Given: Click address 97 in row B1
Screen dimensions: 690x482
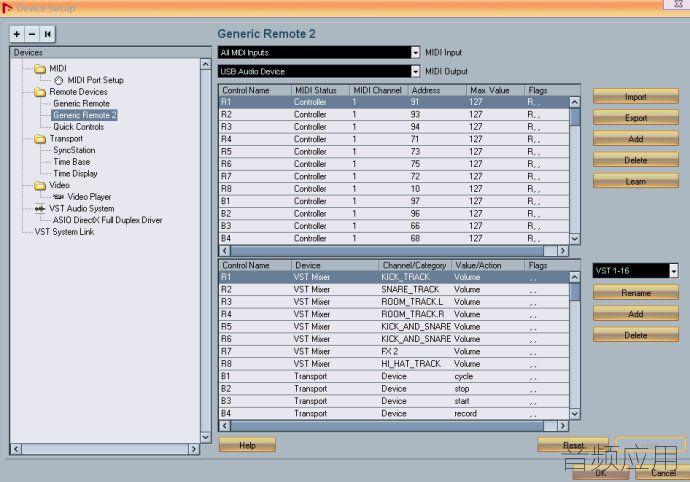Looking at the screenshot, I should (x=415, y=201).
